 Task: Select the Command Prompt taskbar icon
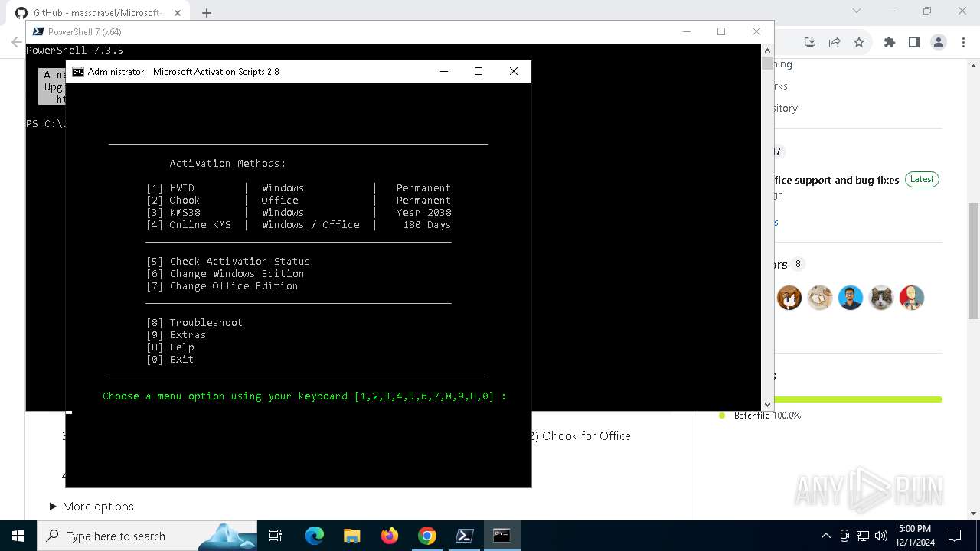point(501,536)
